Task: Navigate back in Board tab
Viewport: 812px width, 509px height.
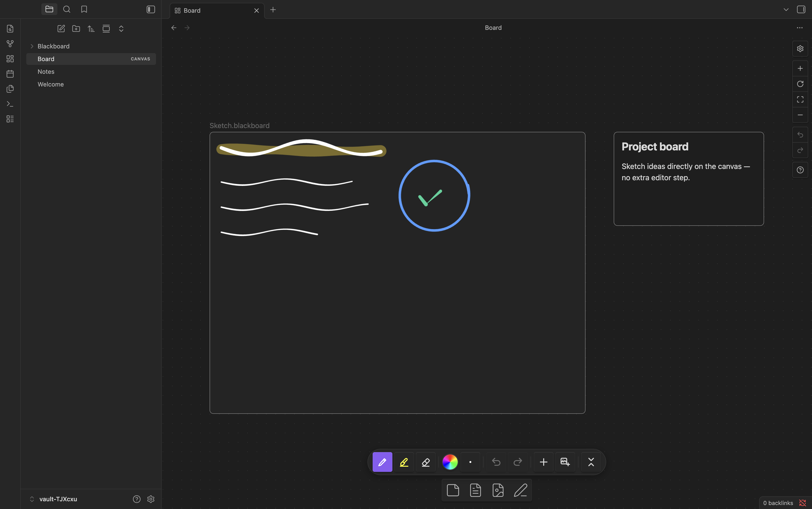Action: pyautogui.click(x=174, y=27)
